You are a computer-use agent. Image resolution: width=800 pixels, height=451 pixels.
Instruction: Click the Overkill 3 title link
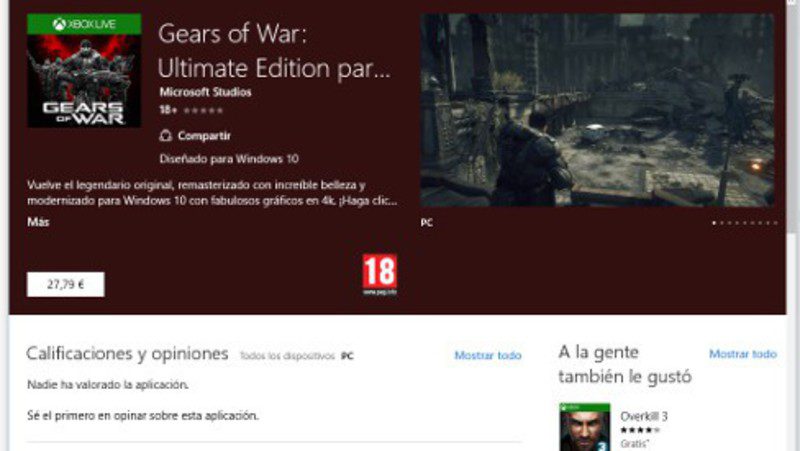(x=644, y=416)
